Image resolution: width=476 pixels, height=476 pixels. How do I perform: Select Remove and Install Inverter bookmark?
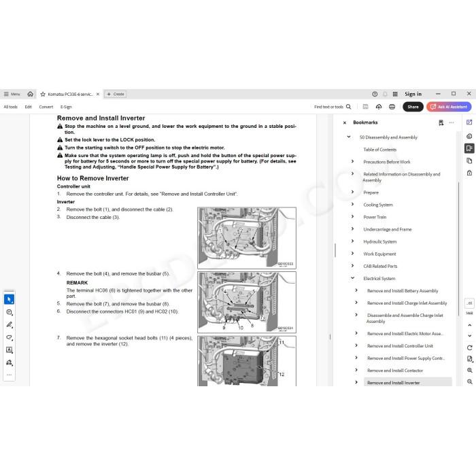coord(408,382)
